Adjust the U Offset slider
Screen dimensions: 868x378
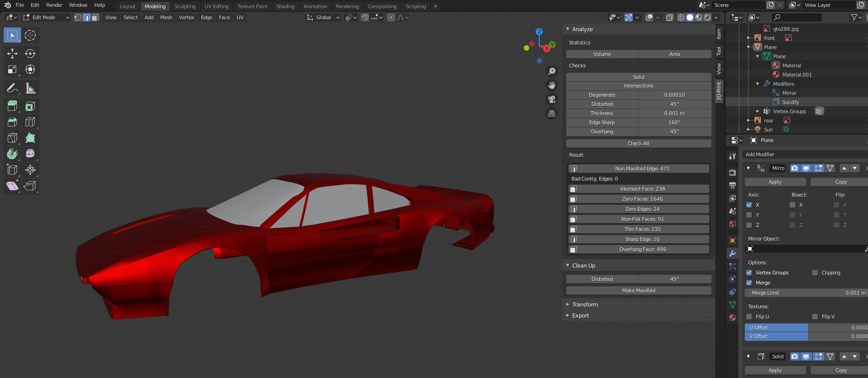(807, 328)
